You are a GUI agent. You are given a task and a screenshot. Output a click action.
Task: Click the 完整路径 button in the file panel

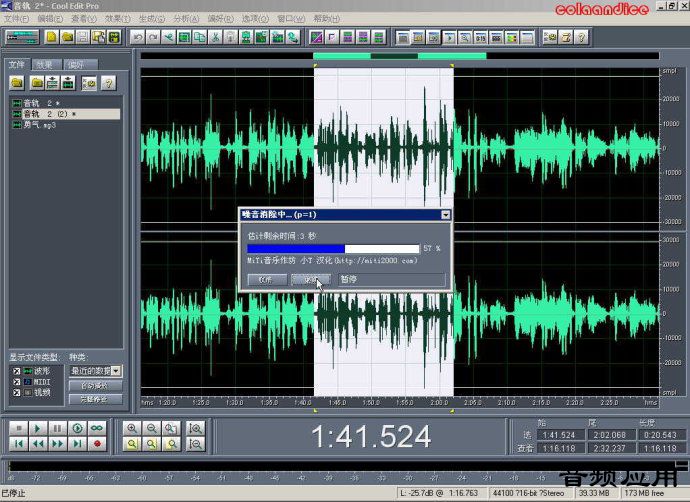(95, 399)
